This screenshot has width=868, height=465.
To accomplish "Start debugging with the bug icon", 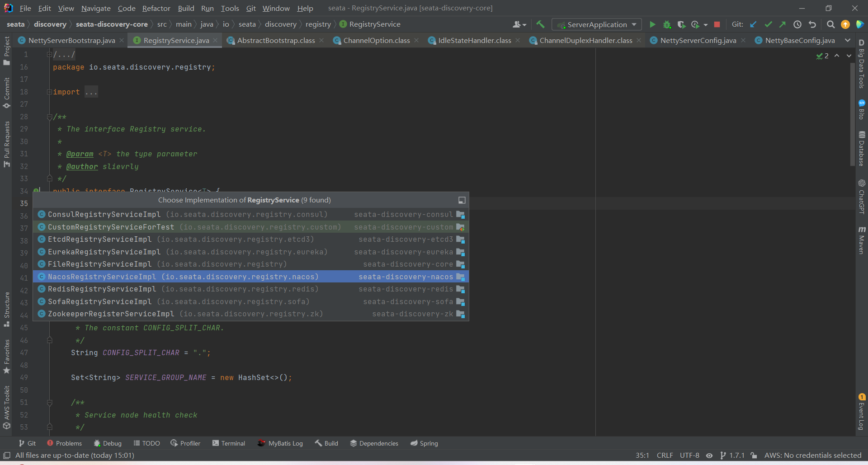I will click(667, 24).
